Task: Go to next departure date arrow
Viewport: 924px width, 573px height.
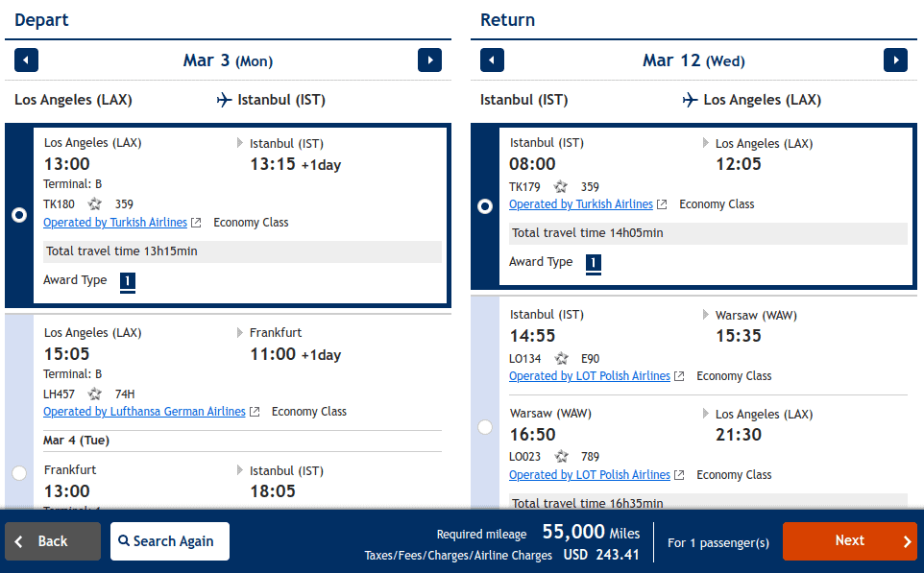Action: click(429, 60)
